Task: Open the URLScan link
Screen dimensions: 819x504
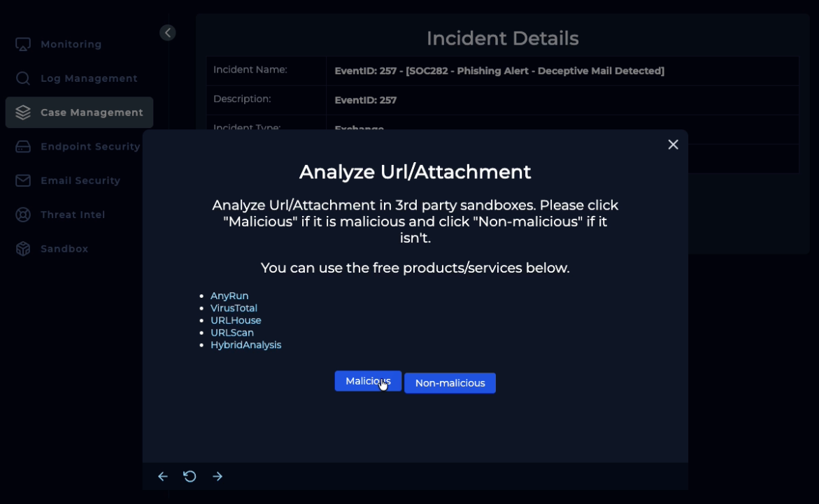Action: [x=232, y=333]
